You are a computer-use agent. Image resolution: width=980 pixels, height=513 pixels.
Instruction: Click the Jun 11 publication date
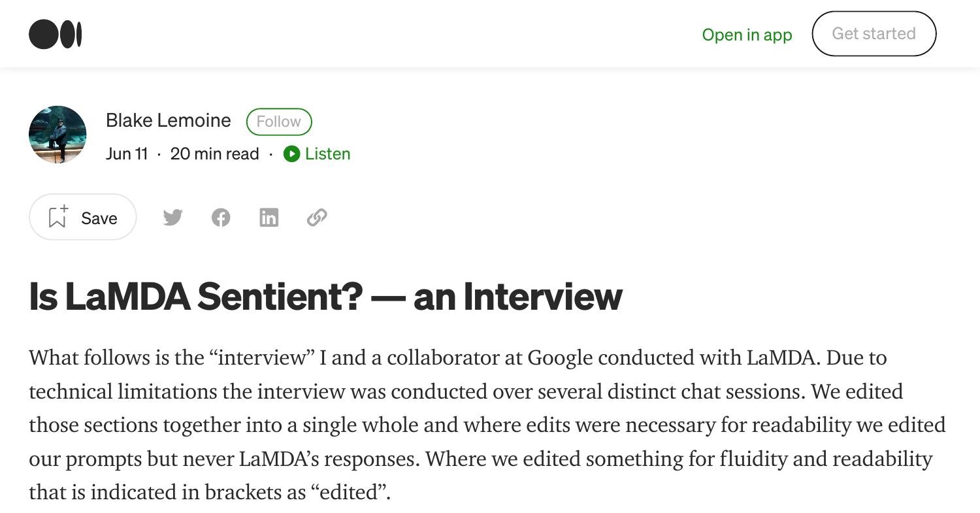127,154
